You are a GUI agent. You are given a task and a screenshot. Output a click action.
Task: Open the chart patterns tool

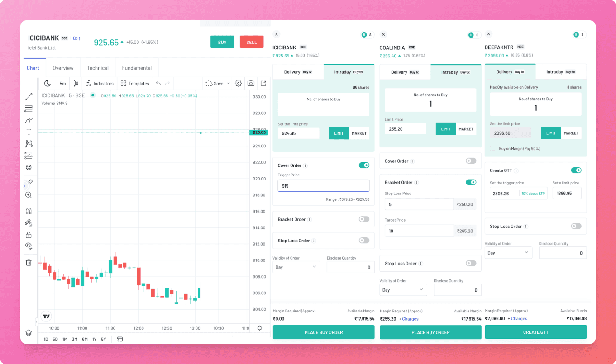point(29,143)
